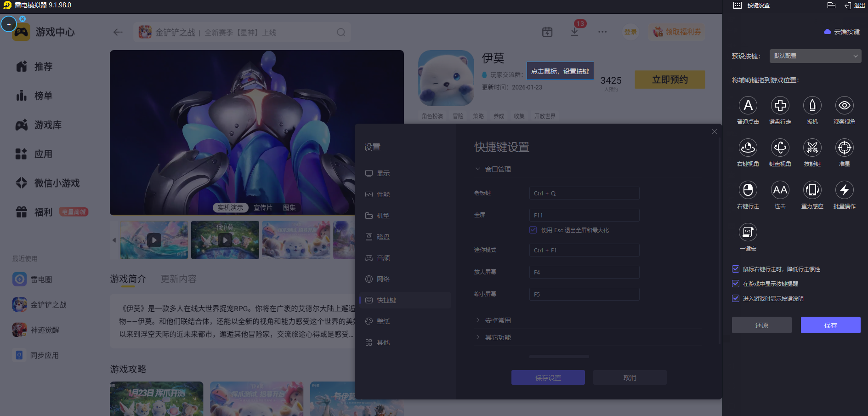Screen dimensions: 868x416
Task: Open the calendar check-in icon
Action: tap(547, 32)
